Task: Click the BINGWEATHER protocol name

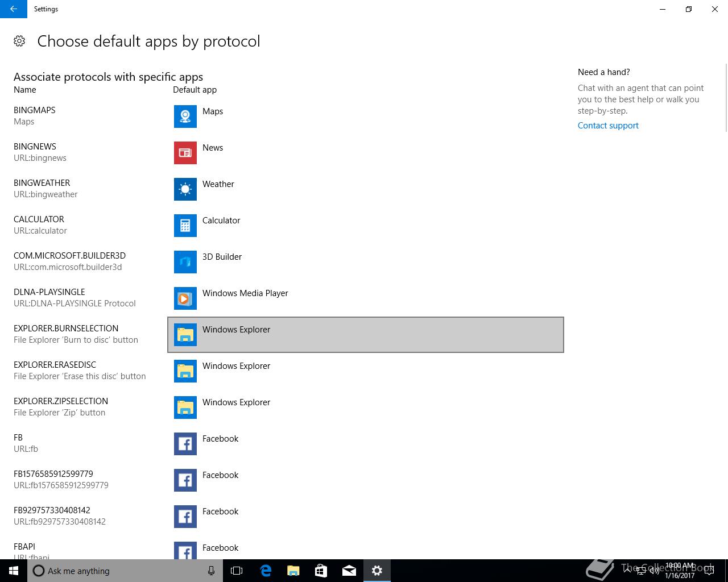Action: (x=42, y=183)
